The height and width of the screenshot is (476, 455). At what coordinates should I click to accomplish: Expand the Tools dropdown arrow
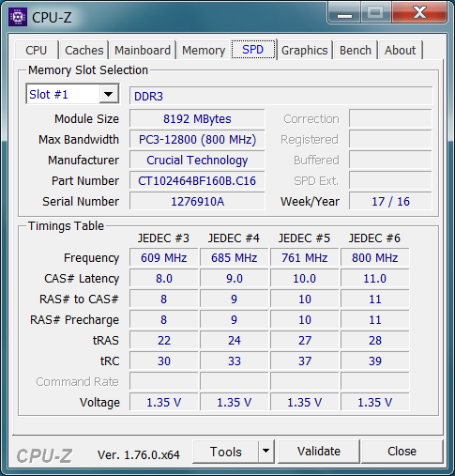point(265,451)
